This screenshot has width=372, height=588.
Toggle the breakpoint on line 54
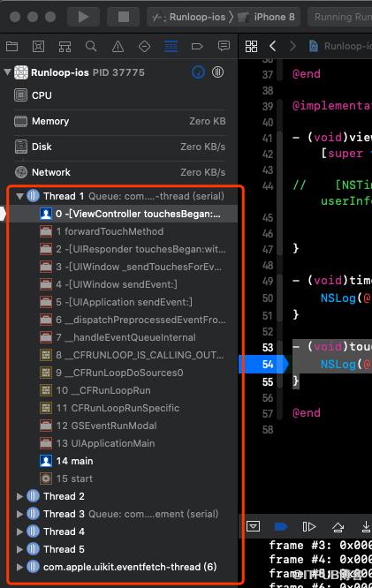[x=263, y=364]
